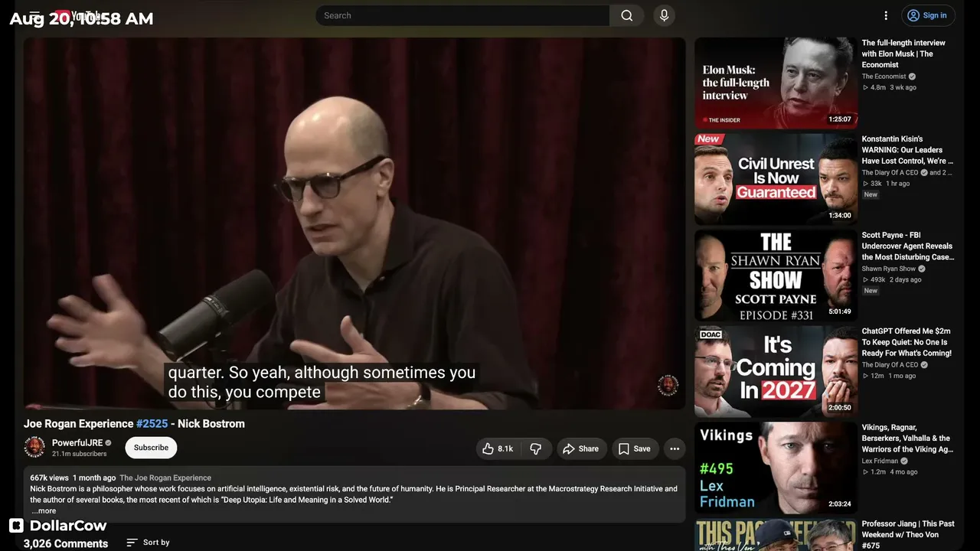The height and width of the screenshot is (551, 980).
Task: Click the 21.1m subscribers text
Action: [80, 454]
